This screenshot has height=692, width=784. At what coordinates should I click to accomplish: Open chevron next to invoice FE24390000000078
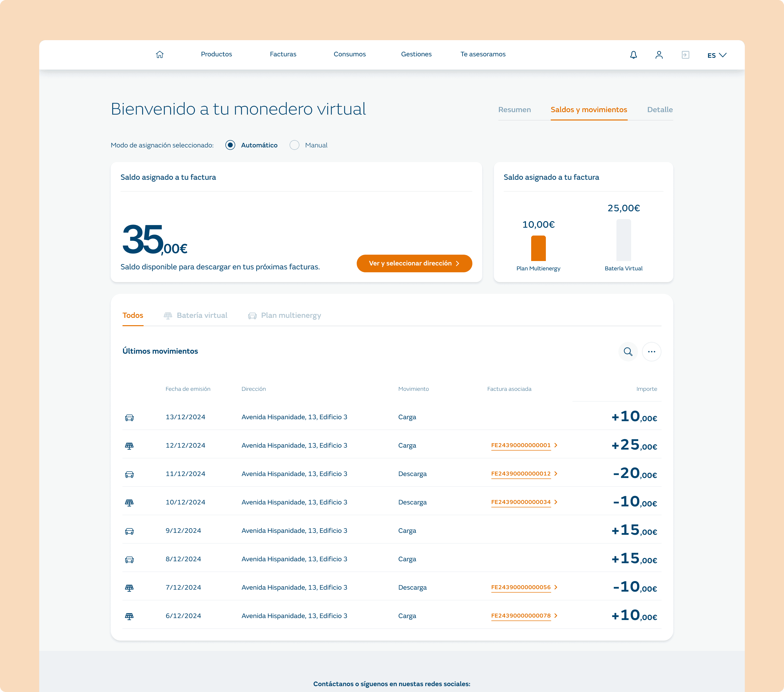point(556,616)
